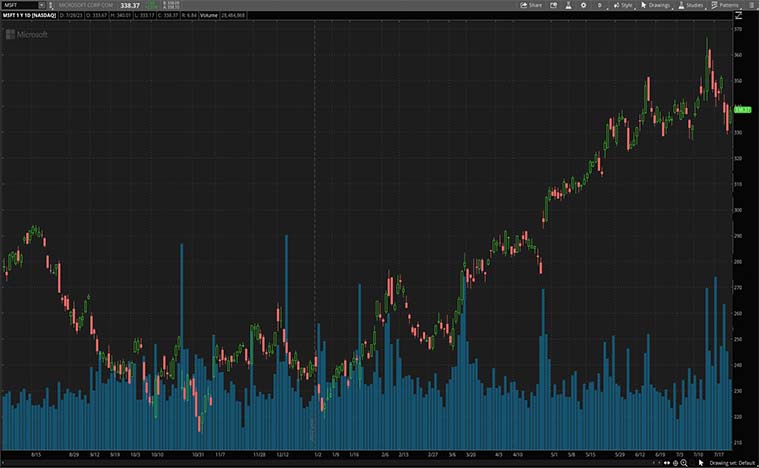
Task: Click the 8/15 date label on time axis
Action: pos(36,455)
